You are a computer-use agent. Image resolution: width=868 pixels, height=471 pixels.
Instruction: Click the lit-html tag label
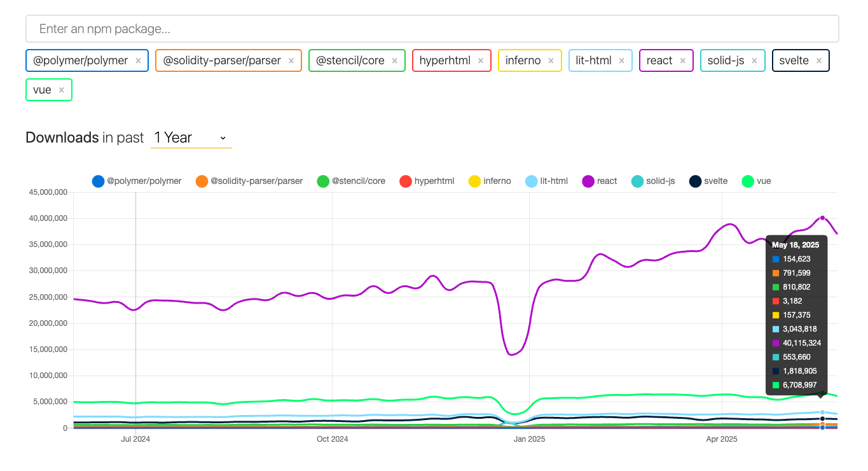pos(594,60)
